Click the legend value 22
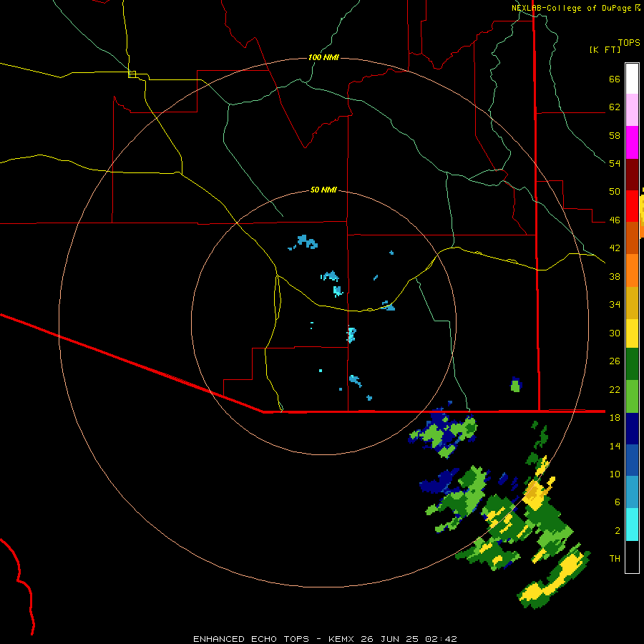Image resolution: width=644 pixels, height=644 pixels. [615, 389]
